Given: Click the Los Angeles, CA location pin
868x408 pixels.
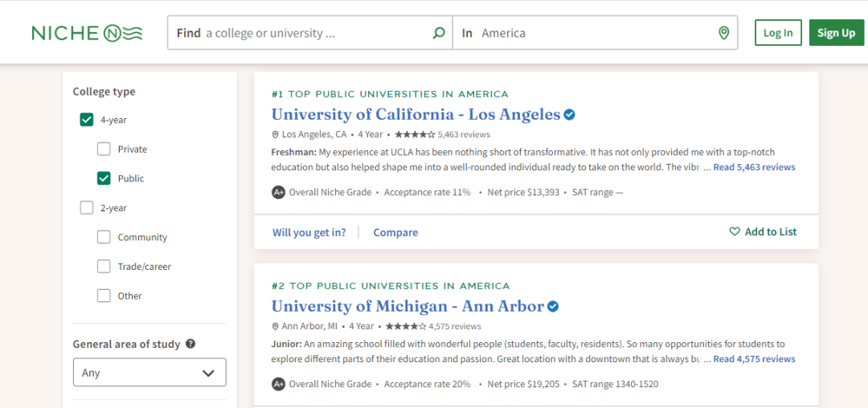Looking at the screenshot, I should [x=275, y=134].
